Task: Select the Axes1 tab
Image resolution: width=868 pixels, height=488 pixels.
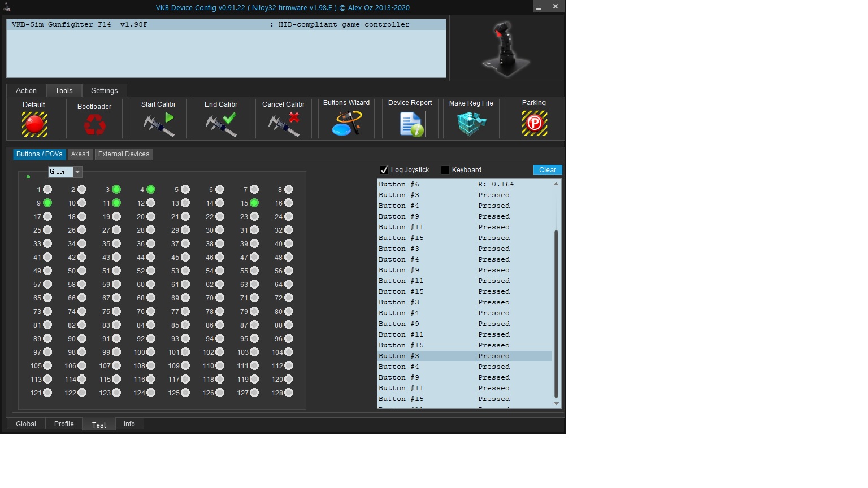Action: coord(80,154)
